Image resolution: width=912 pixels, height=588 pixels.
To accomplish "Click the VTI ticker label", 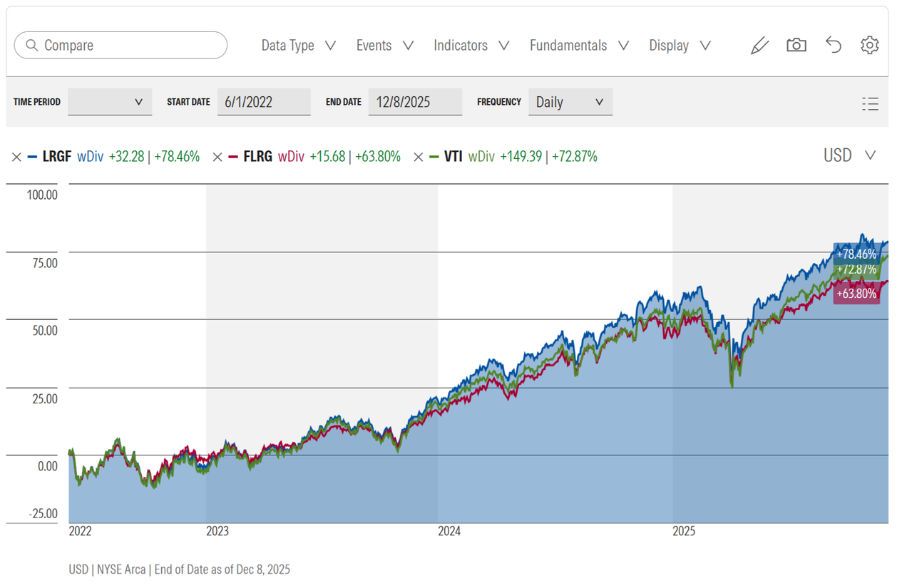I will [x=454, y=156].
